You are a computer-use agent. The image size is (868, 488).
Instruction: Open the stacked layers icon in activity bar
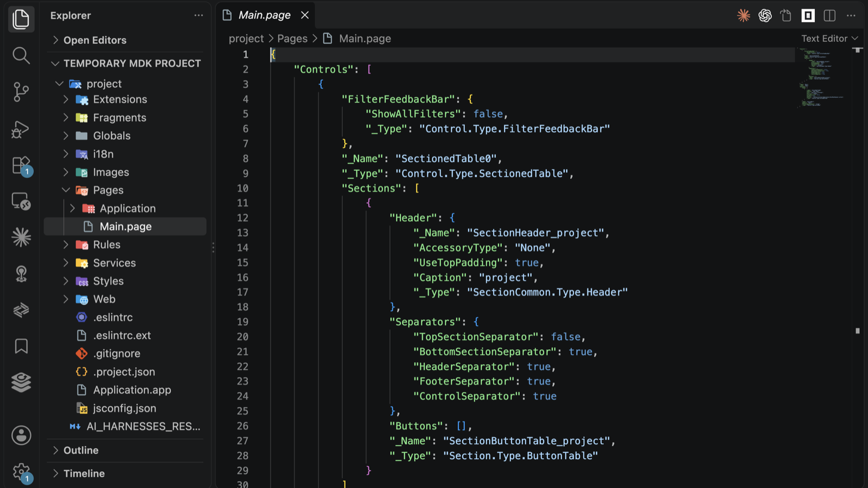click(x=21, y=382)
